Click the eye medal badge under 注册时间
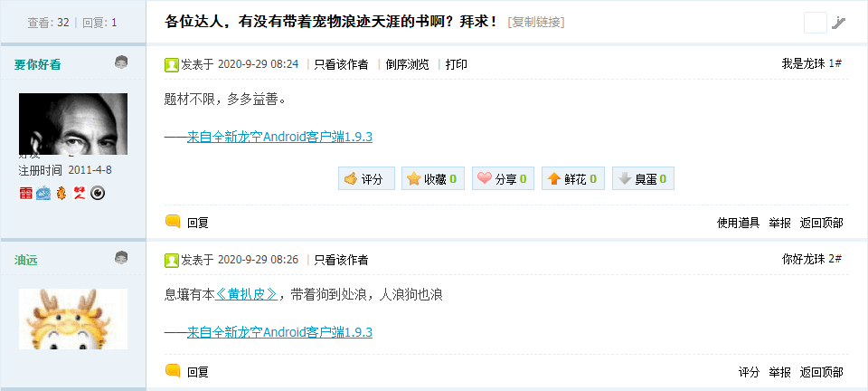This screenshot has height=391, width=868. click(x=98, y=193)
